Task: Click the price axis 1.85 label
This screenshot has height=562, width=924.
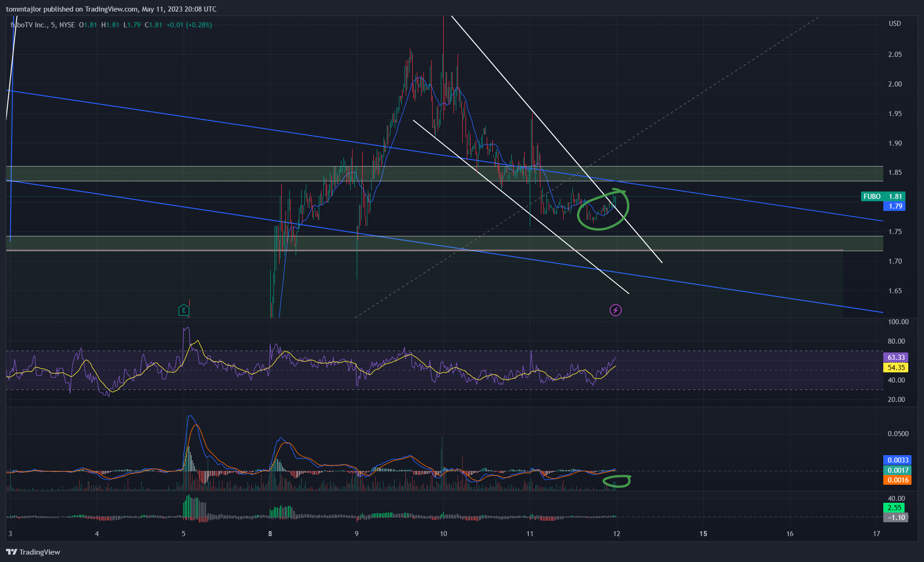Action: [x=895, y=173]
